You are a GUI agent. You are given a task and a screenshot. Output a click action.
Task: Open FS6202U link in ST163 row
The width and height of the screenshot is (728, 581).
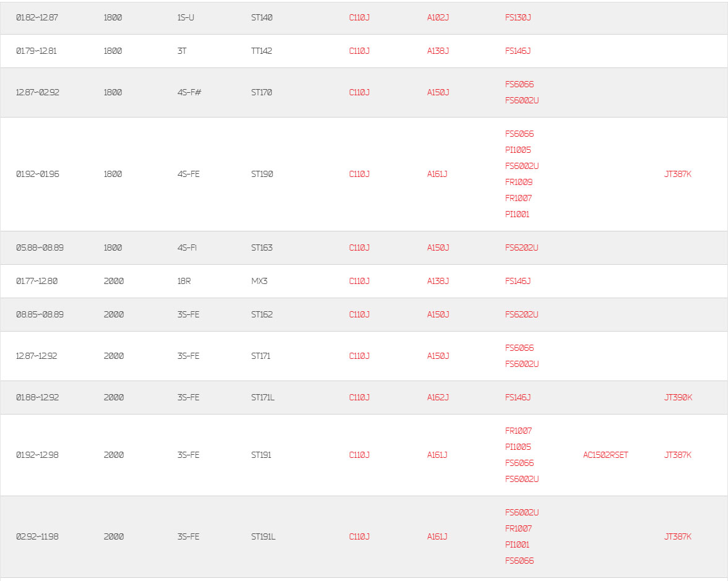click(521, 247)
